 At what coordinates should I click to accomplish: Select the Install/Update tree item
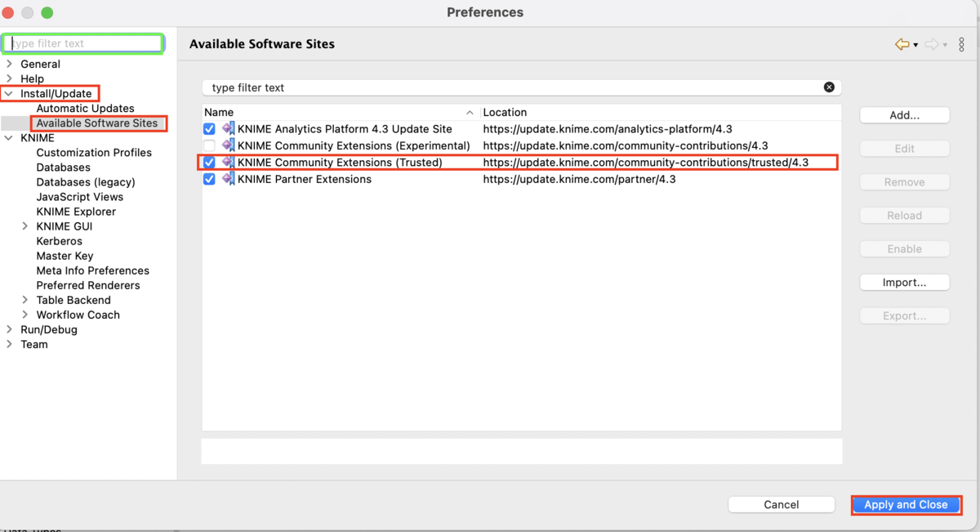56,93
